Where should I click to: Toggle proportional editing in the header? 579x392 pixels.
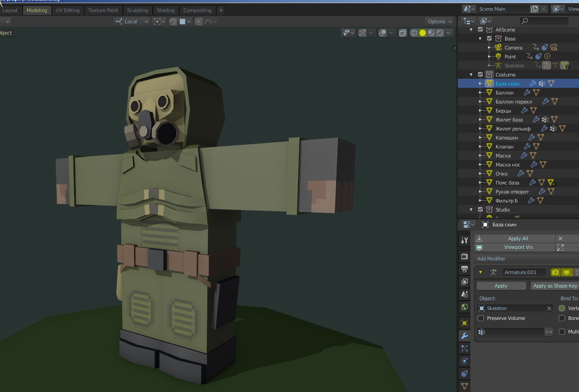pyautogui.click(x=199, y=22)
